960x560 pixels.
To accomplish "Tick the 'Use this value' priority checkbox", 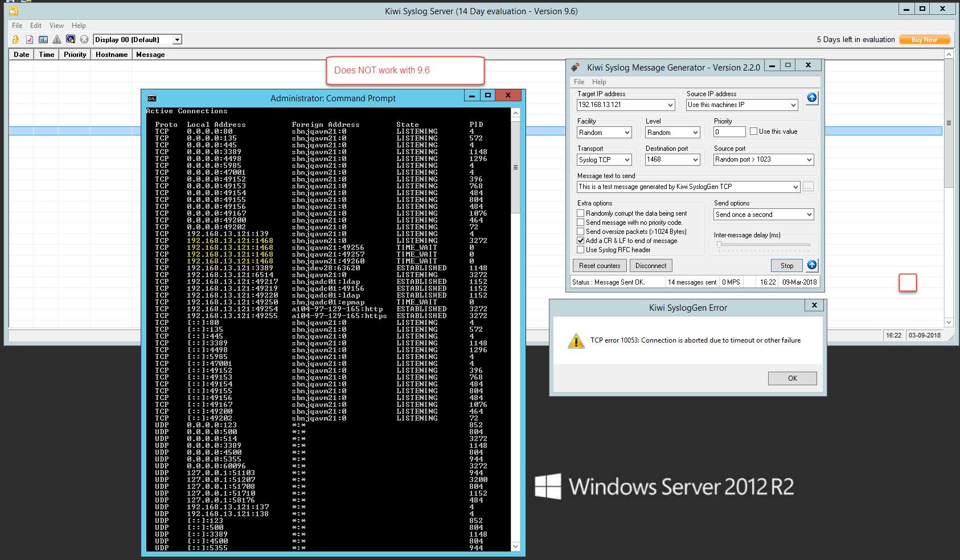I will pyautogui.click(x=753, y=131).
